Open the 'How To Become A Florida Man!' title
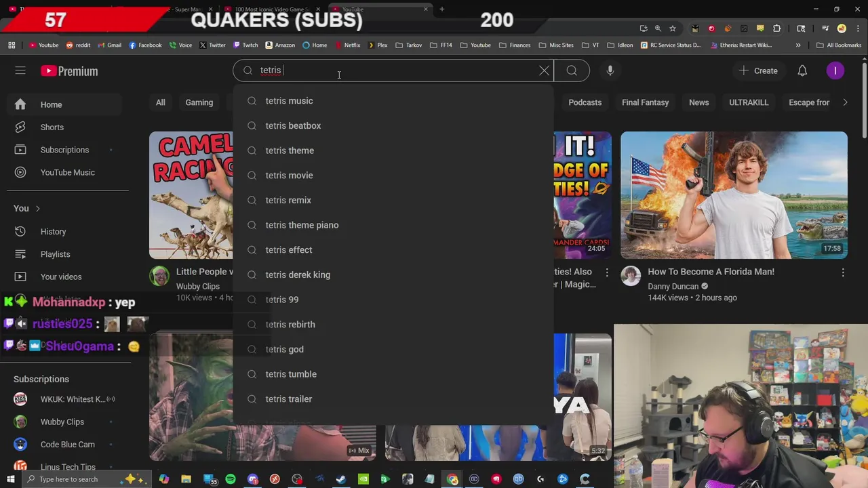Image resolution: width=868 pixels, height=488 pixels. pos(711,272)
